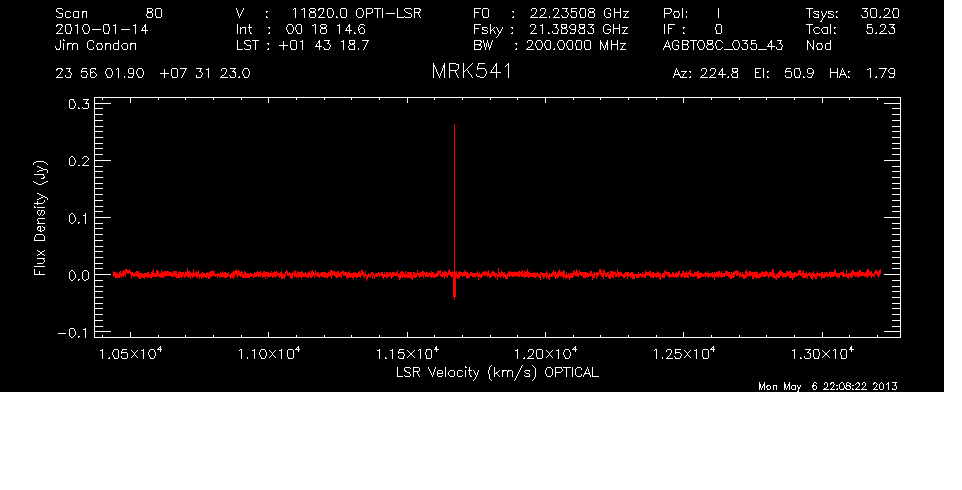
Task: Select the HA 1.79 hour angle
Action: pyautogui.click(x=867, y=74)
